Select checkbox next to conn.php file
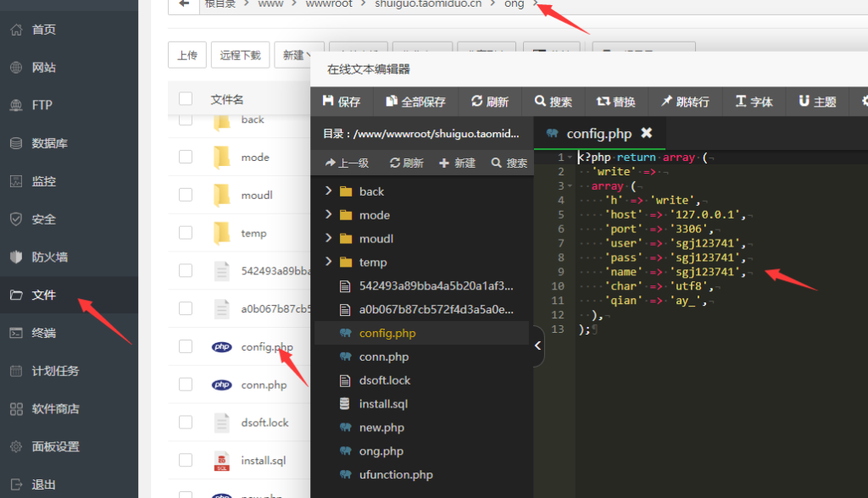868x498 pixels. tap(186, 385)
